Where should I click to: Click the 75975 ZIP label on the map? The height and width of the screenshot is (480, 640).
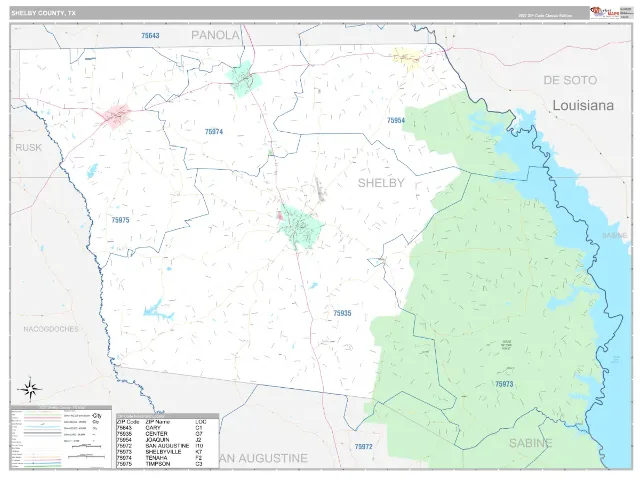[120, 220]
